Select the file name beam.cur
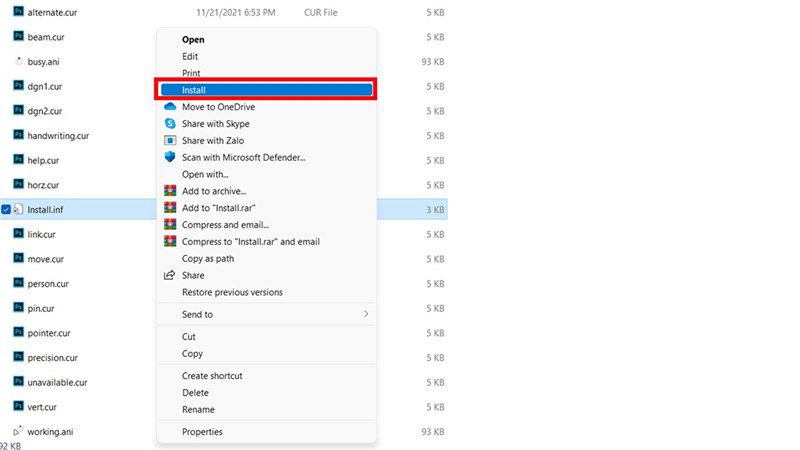Viewport: 800px width, 450px height. point(46,37)
